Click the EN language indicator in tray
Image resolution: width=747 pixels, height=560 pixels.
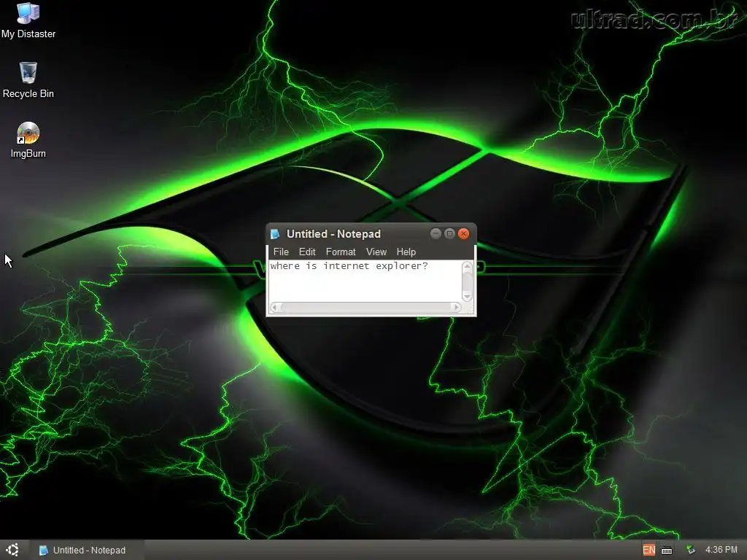click(x=649, y=550)
